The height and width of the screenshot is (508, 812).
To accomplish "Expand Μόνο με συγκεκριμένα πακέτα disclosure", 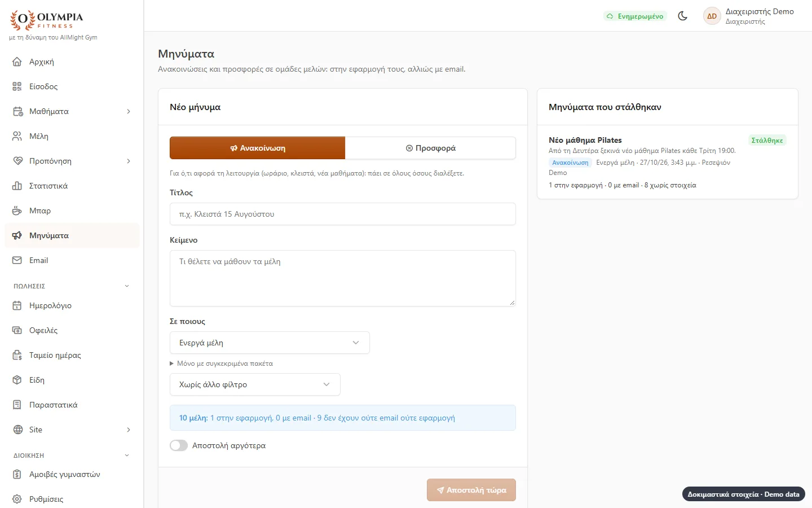I will 221,364.
